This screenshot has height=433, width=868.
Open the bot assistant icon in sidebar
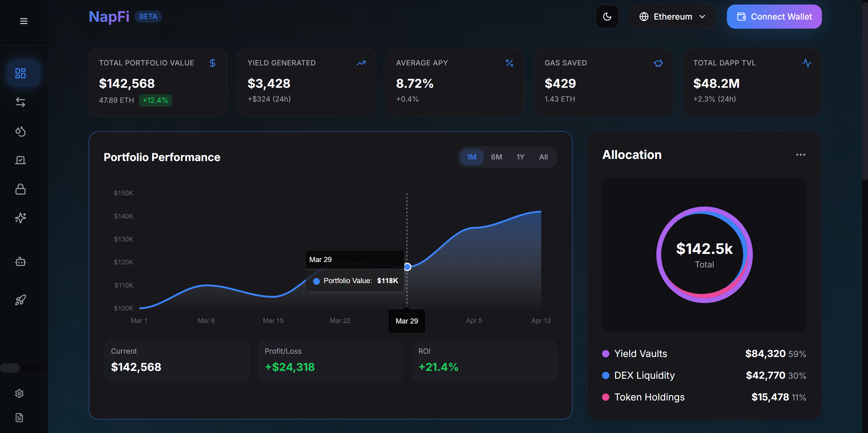click(x=21, y=262)
